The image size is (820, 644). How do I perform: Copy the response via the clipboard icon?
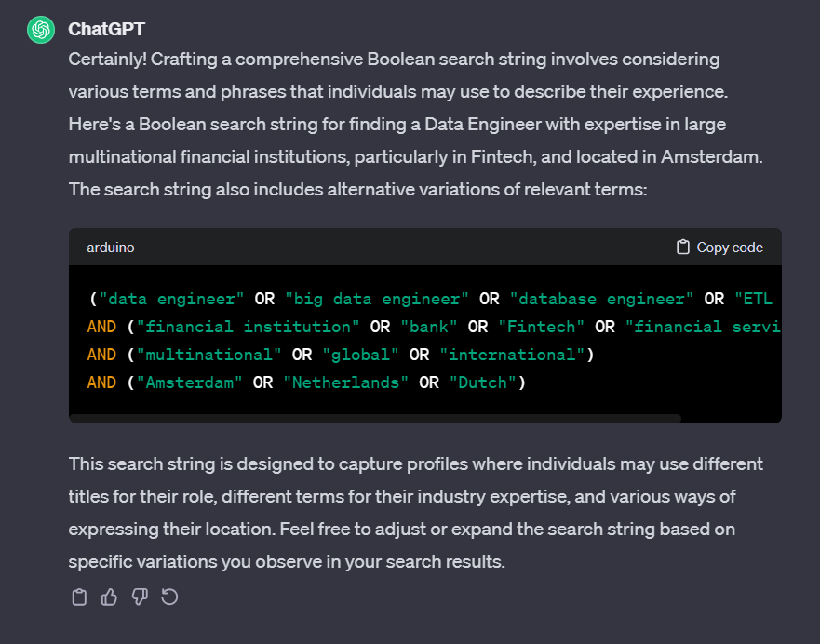(79, 597)
